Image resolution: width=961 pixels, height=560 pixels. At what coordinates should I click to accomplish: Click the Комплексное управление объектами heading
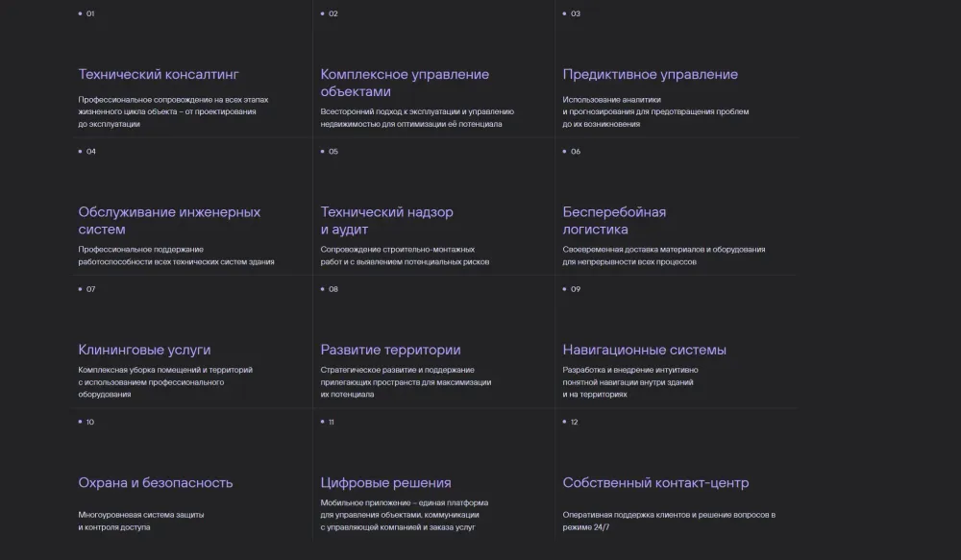point(405,83)
